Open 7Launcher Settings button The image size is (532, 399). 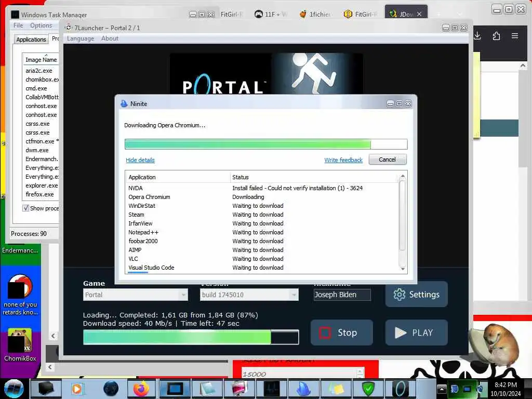coord(416,294)
